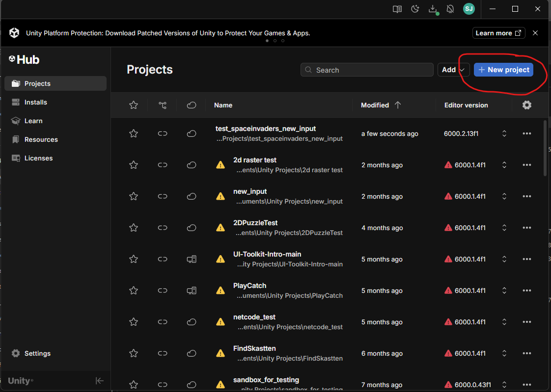551x392 pixels.
Task: Open more options for FindSkastten project
Action: [527, 353]
